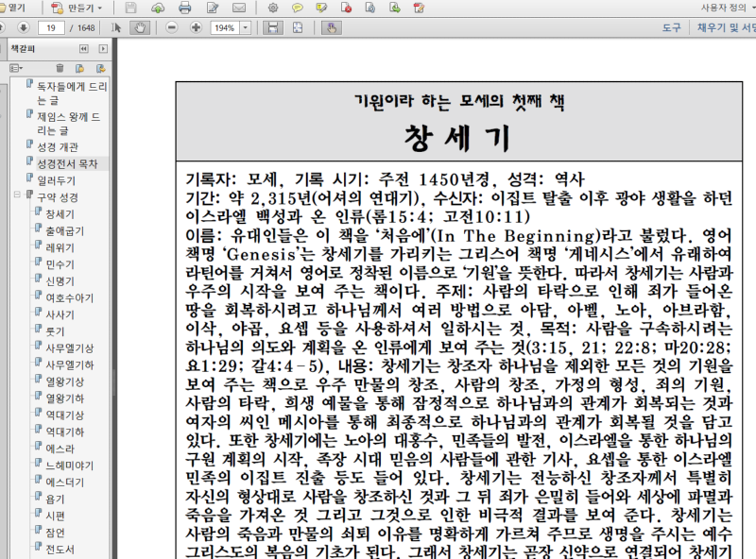Jump to 사무엘기상 bookmark
756x559 pixels.
(69, 347)
